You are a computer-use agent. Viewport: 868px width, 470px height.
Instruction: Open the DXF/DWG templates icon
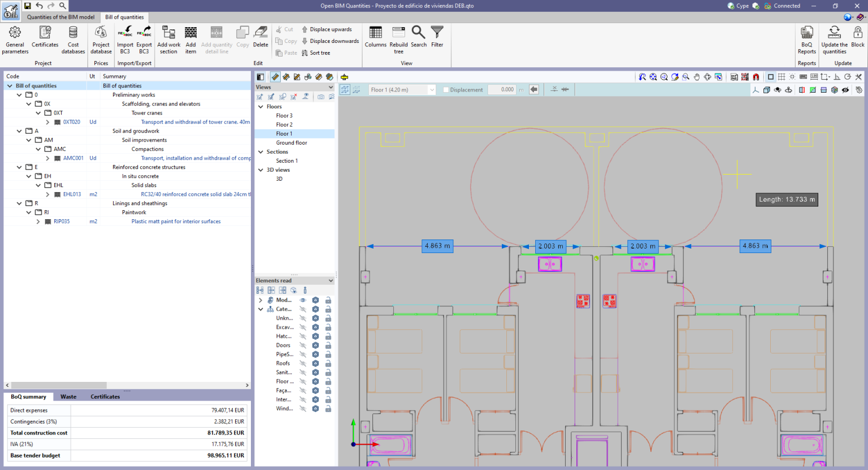[x=735, y=77]
